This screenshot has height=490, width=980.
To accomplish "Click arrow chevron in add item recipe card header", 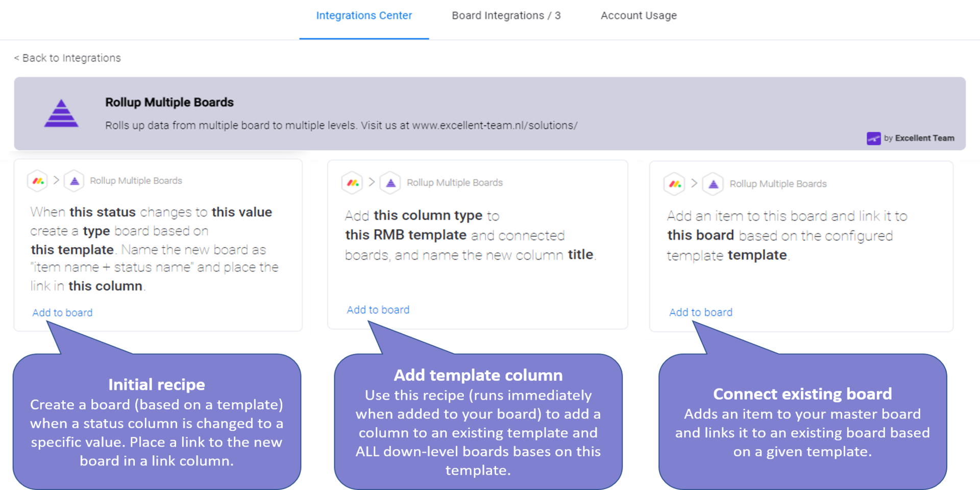I will click(694, 183).
